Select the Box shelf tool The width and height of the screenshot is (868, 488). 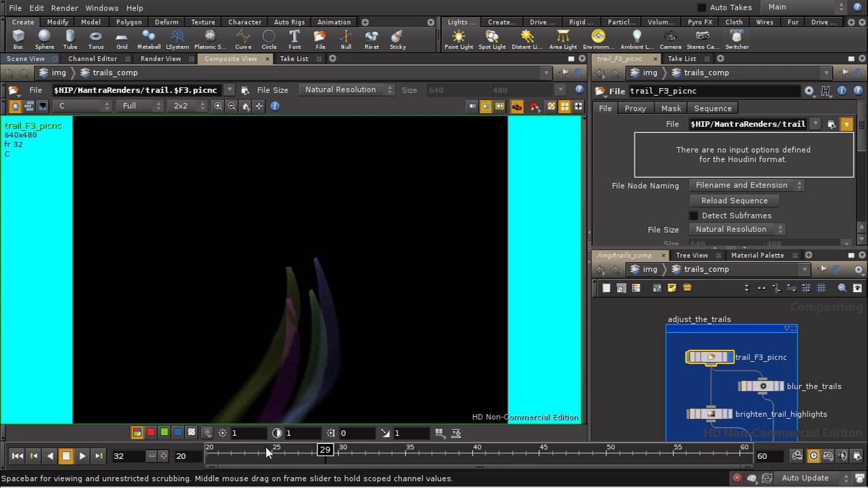click(x=18, y=39)
